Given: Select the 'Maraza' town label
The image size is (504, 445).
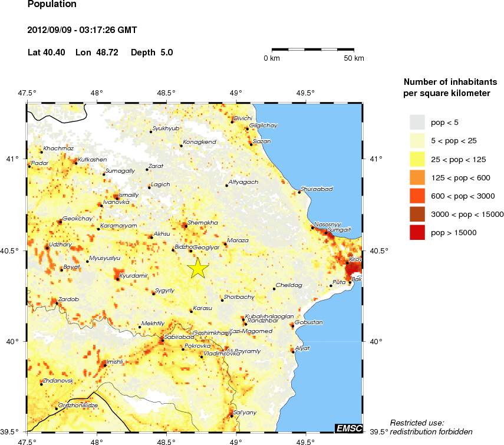Looking at the screenshot, I should click(x=238, y=240).
